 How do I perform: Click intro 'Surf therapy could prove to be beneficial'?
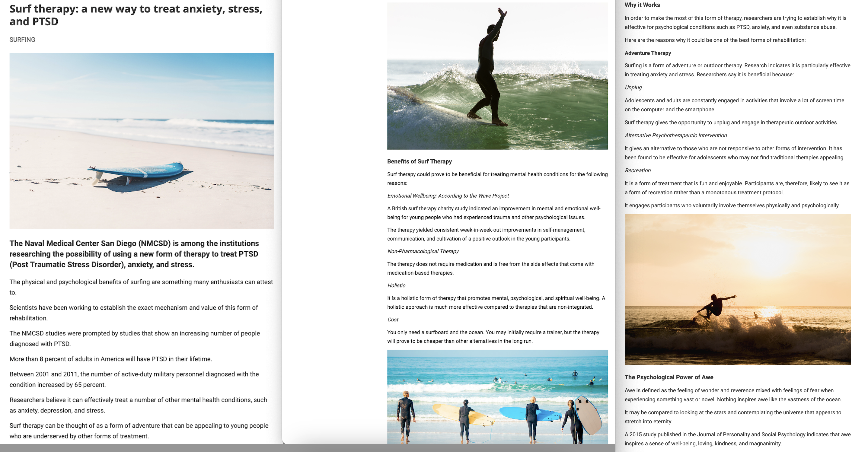497,179
